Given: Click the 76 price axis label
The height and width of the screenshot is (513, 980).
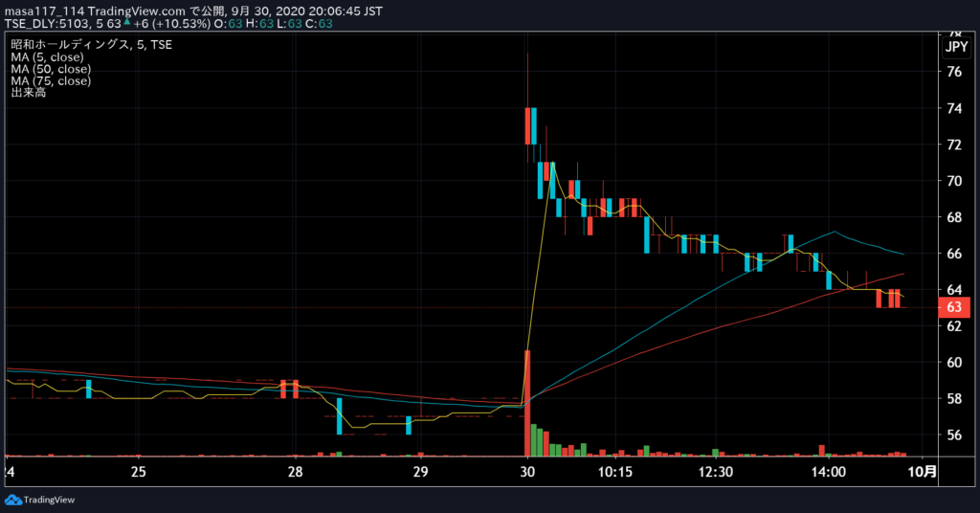Looking at the screenshot, I should click(954, 72).
